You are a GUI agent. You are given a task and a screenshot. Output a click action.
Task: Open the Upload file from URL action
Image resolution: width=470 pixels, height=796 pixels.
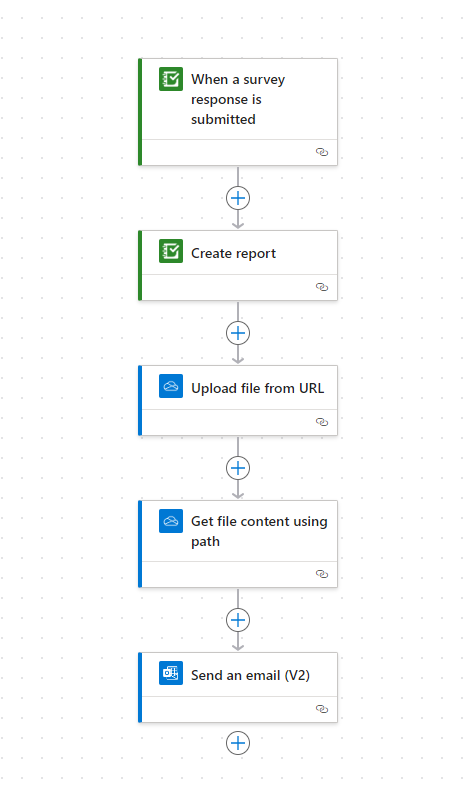pyautogui.click(x=238, y=401)
